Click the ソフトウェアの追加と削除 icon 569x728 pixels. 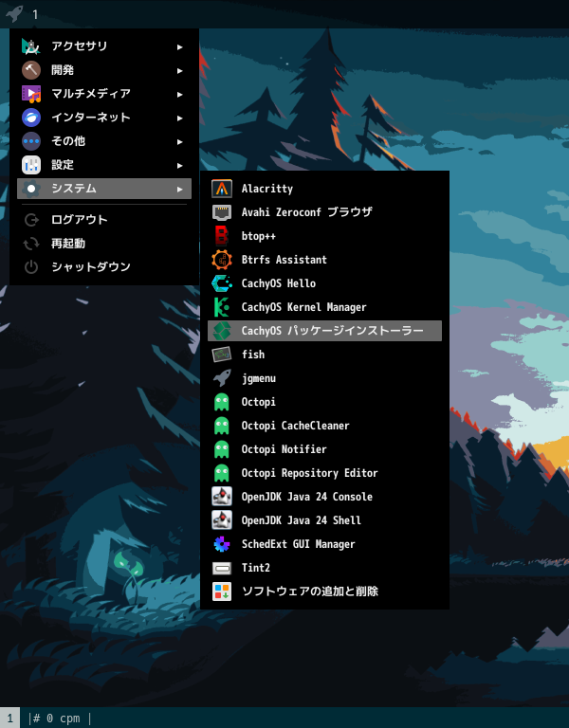click(x=222, y=591)
